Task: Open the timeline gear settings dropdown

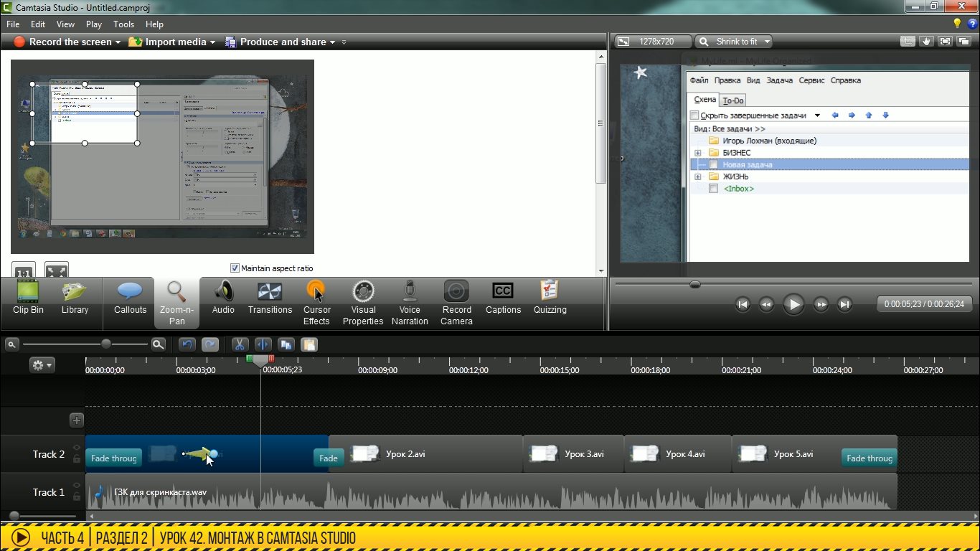Action: click(x=42, y=365)
